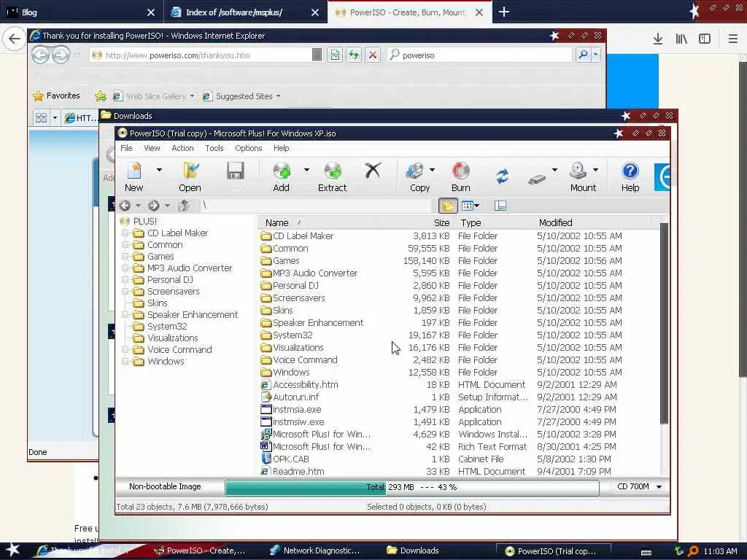Open dropdown arrow next to Copy
Image resolution: width=747 pixels, height=560 pixels.
pyautogui.click(x=432, y=169)
